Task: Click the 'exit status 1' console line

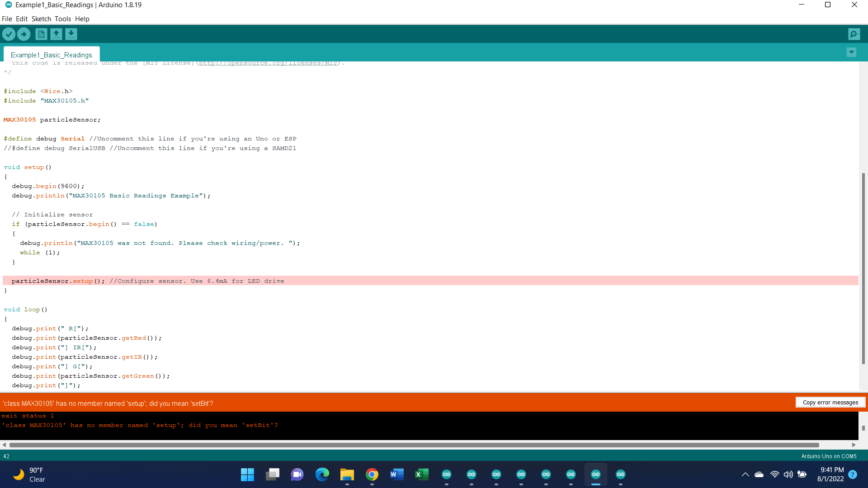Action: click(28, 416)
